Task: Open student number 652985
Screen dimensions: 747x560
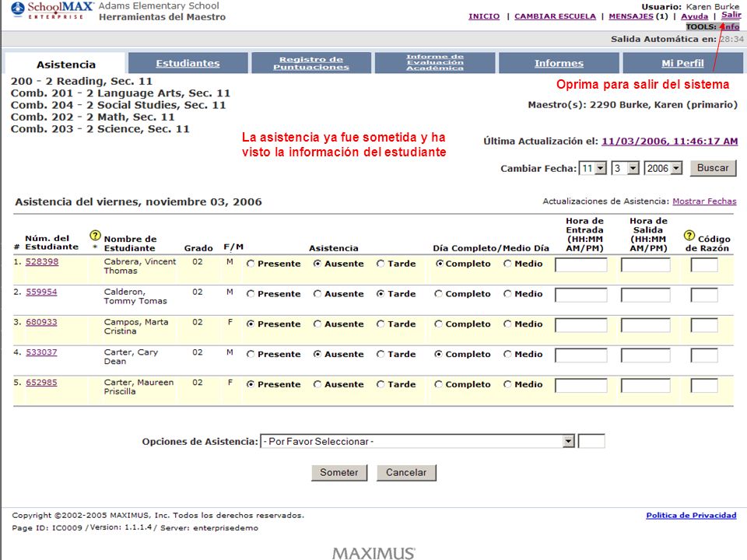Action: 41,383
